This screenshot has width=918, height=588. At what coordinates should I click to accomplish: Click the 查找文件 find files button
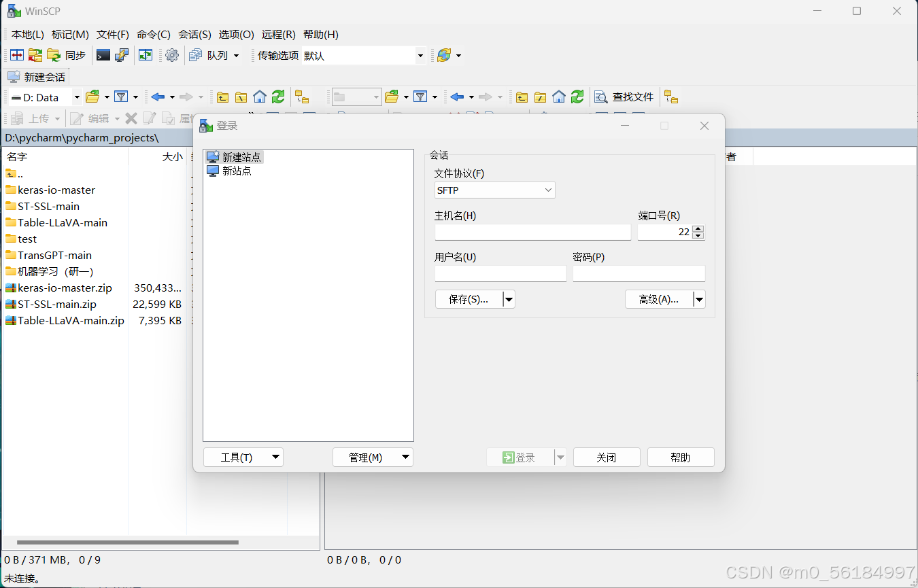[x=624, y=97]
